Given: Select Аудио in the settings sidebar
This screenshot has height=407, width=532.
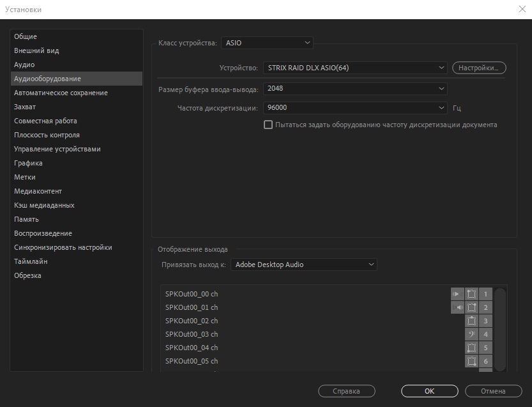Looking at the screenshot, I should (x=24, y=65).
